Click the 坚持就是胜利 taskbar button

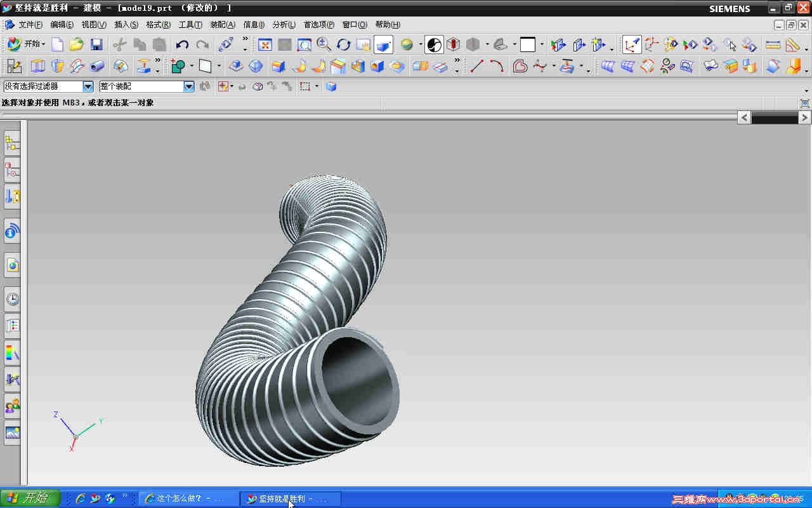tap(290, 498)
